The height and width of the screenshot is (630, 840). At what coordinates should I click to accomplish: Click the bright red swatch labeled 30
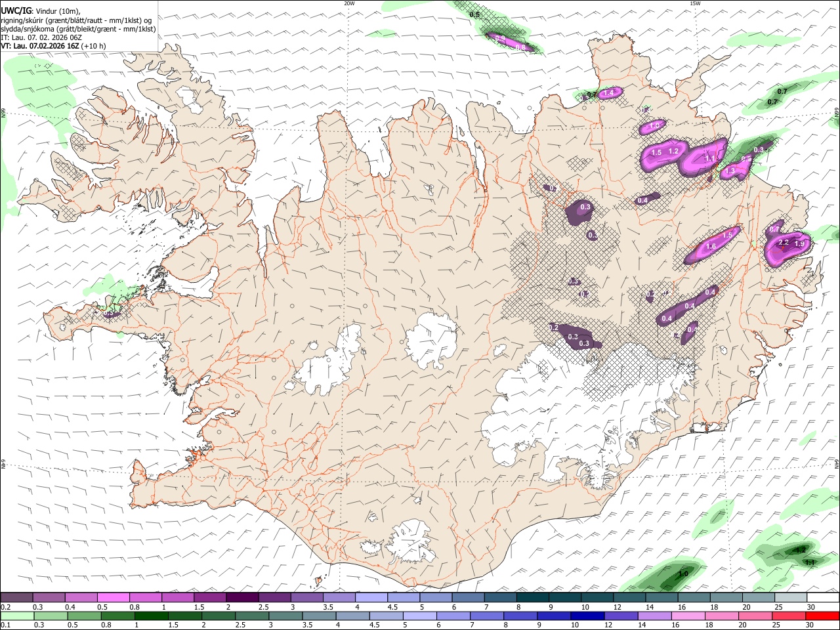822,616
